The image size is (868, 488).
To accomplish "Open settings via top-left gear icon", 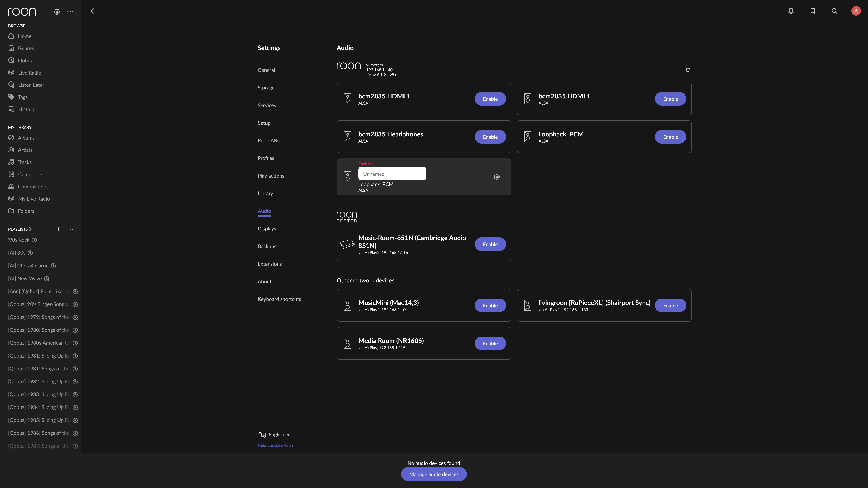I will (x=57, y=12).
